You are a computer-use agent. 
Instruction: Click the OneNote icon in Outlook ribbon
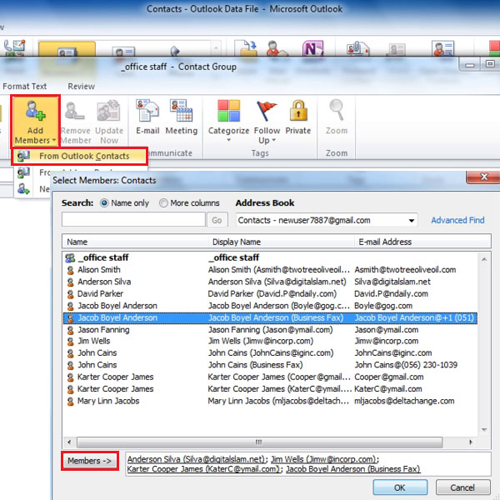pyautogui.click(x=313, y=49)
